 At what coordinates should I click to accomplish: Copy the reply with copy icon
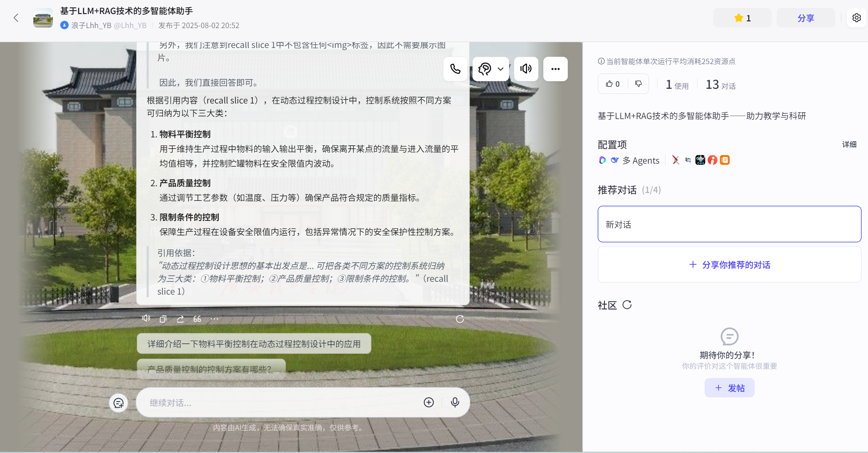[163, 319]
